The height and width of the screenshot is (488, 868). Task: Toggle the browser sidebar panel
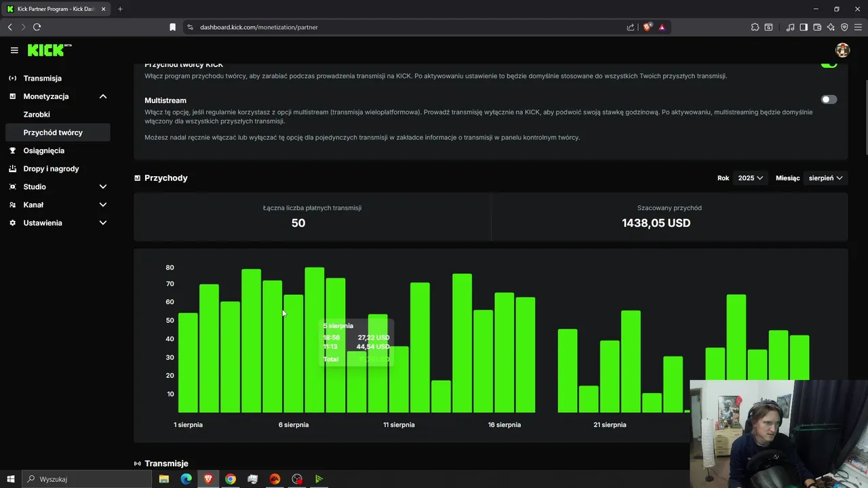point(804,27)
